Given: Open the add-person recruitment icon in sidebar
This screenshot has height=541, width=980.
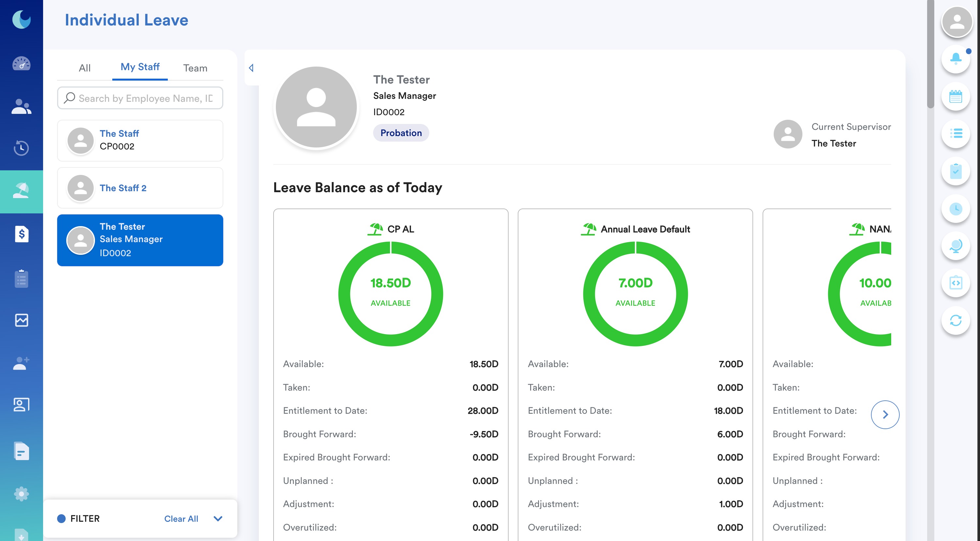Looking at the screenshot, I should tap(21, 363).
